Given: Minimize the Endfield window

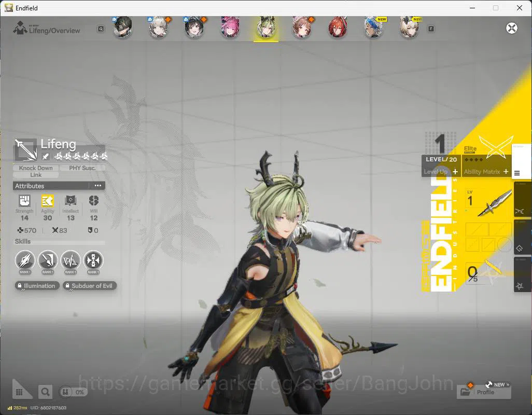Looking at the screenshot, I should (472, 8).
